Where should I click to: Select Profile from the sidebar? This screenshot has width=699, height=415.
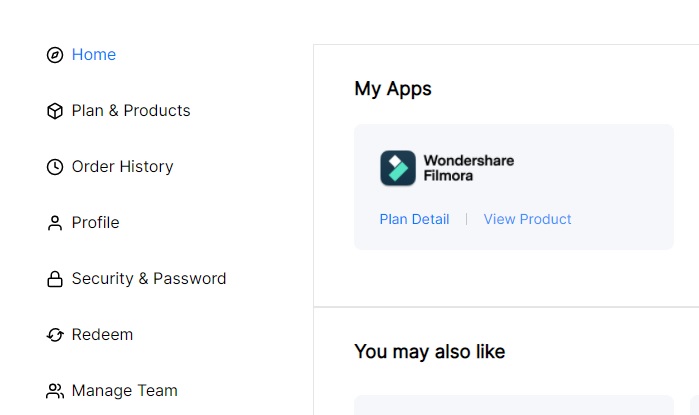click(95, 222)
